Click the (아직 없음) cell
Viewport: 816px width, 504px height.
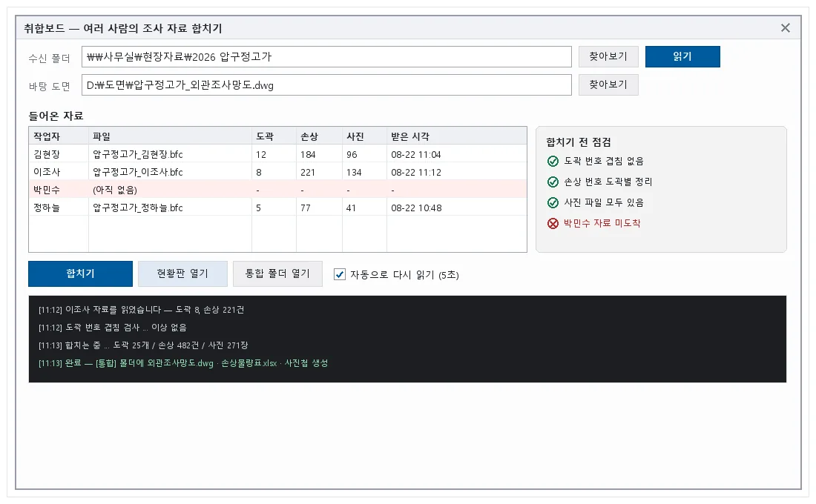(x=115, y=190)
